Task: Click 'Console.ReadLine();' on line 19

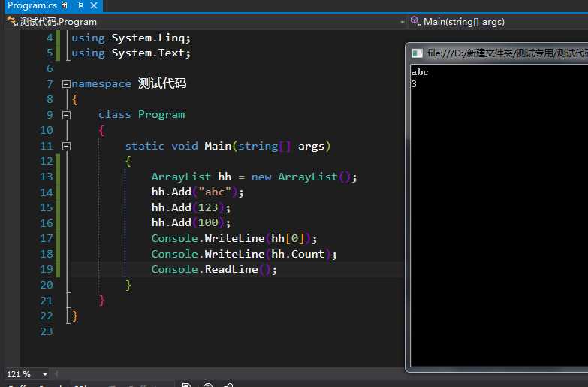Action: point(214,270)
